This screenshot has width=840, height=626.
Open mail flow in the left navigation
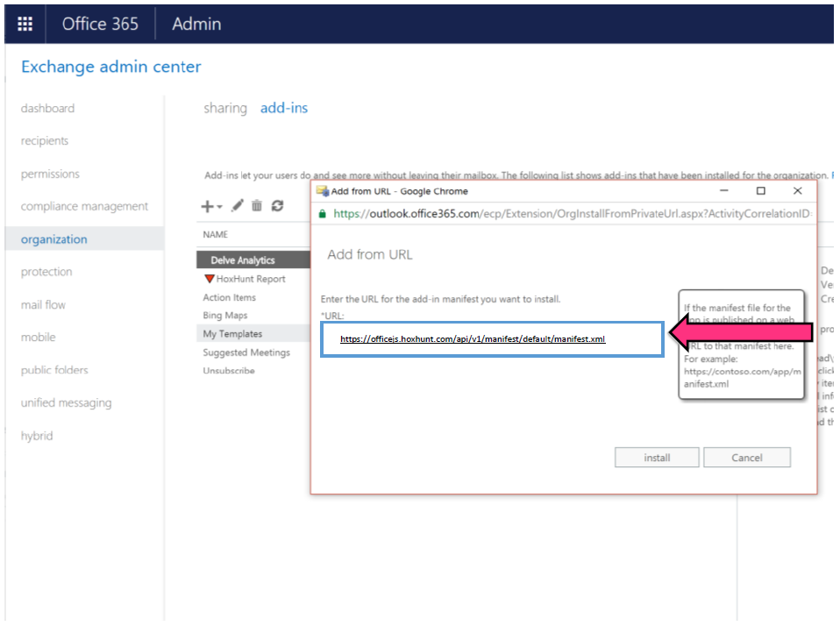(x=43, y=305)
